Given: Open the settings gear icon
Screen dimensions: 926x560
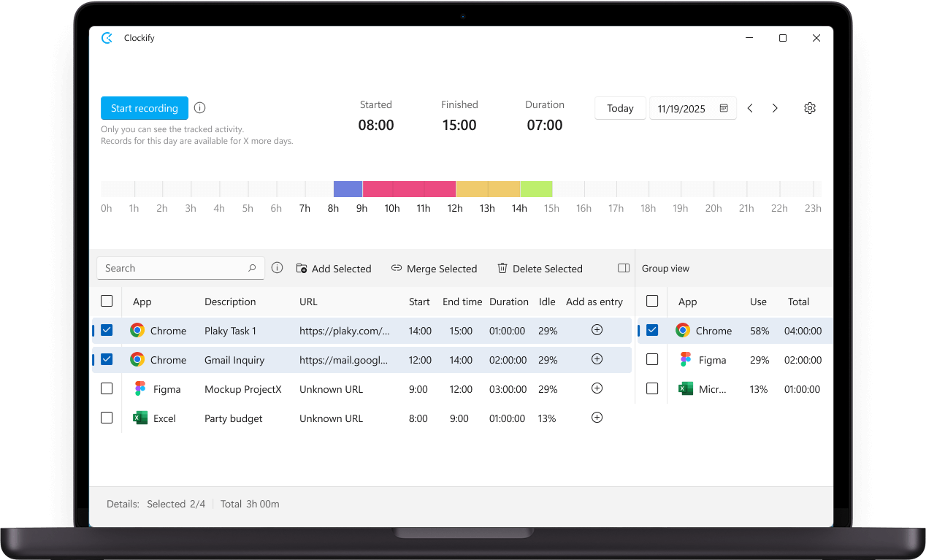Looking at the screenshot, I should 810,108.
